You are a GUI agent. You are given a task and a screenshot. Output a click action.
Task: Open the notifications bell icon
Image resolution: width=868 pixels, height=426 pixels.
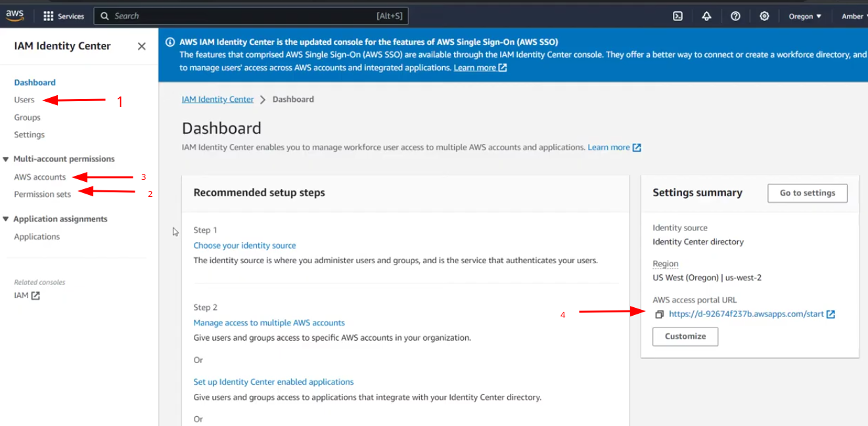pyautogui.click(x=706, y=16)
